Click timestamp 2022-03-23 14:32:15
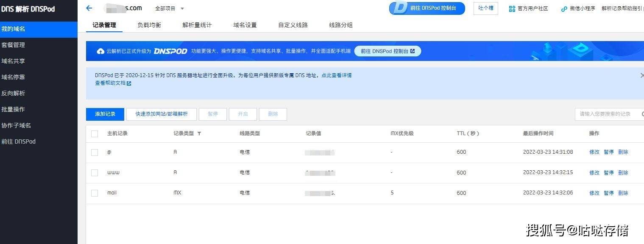644x244 pixels. click(x=548, y=172)
